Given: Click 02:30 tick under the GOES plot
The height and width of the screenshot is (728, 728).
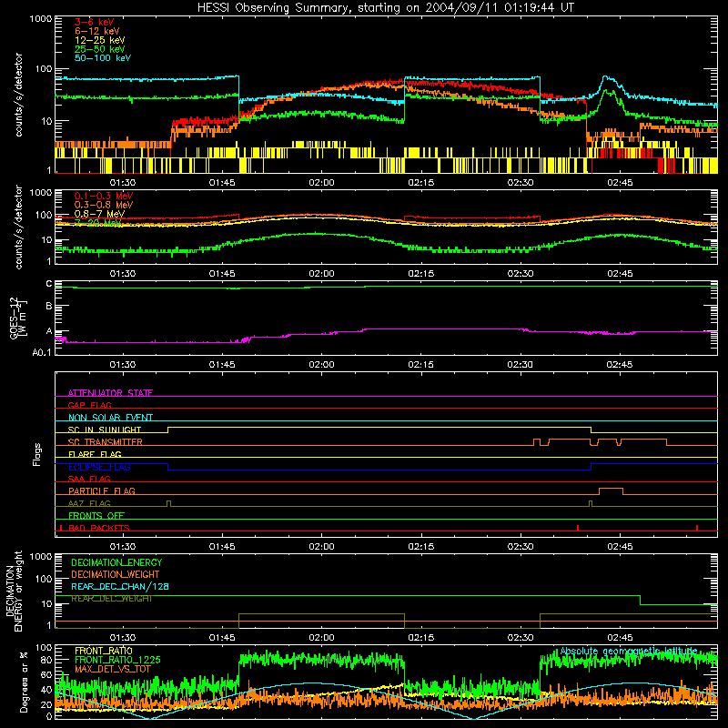Looking at the screenshot, I should click(520, 365).
